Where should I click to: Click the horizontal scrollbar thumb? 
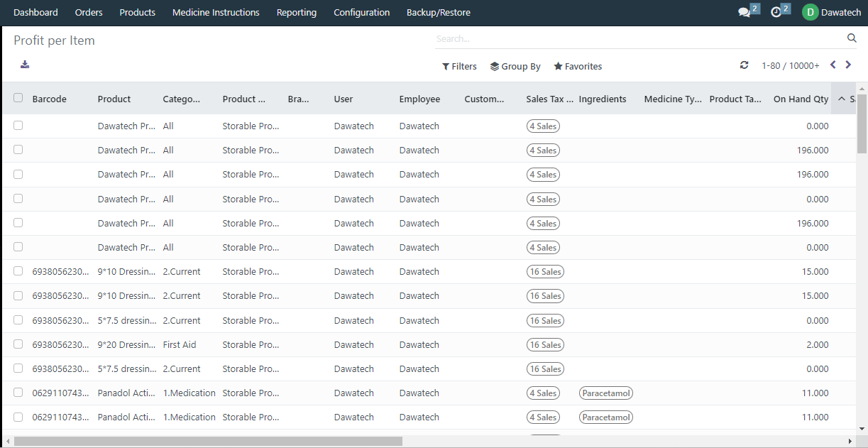(x=208, y=441)
